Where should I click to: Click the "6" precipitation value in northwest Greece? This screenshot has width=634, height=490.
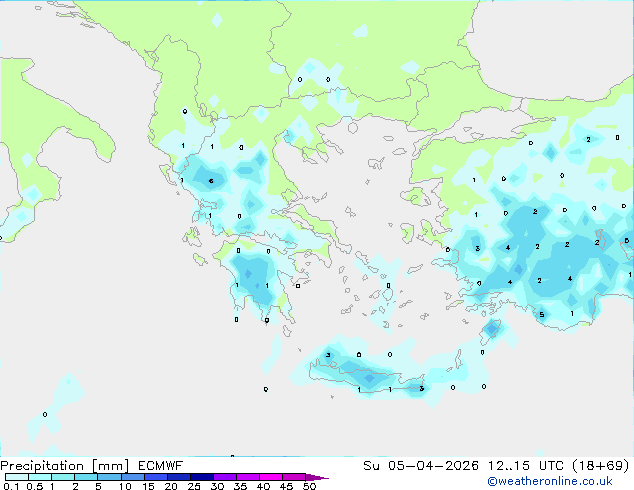pyautogui.click(x=211, y=181)
